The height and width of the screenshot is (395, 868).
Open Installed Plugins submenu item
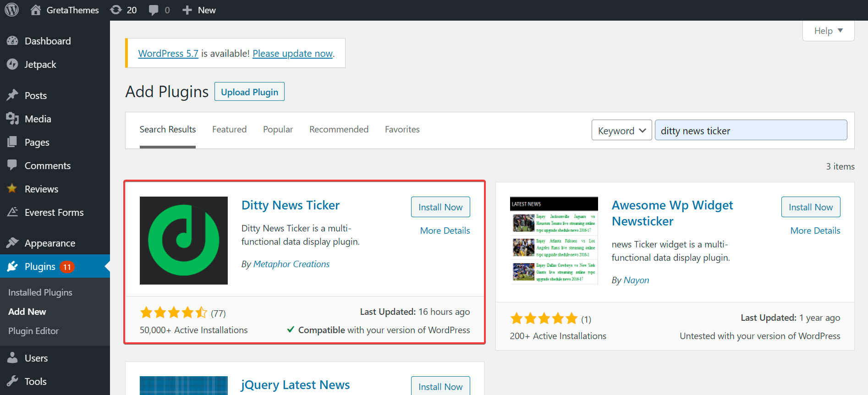pos(40,292)
